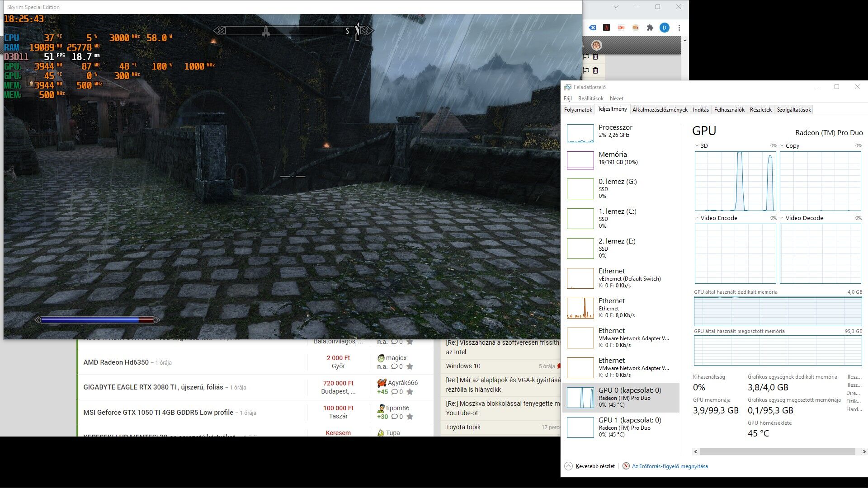Image resolution: width=868 pixels, height=488 pixels.
Task: Click the comment bubble in the magicx row
Action: (x=394, y=366)
